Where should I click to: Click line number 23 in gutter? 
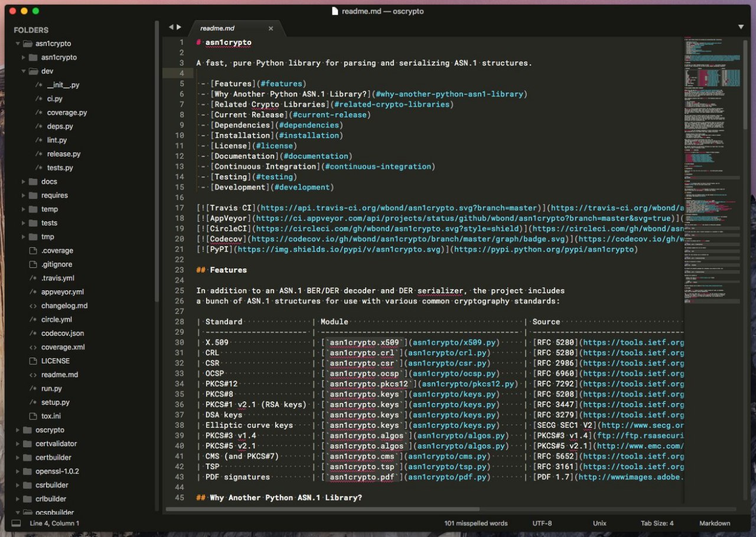pyautogui.click(x=180, y=270)
